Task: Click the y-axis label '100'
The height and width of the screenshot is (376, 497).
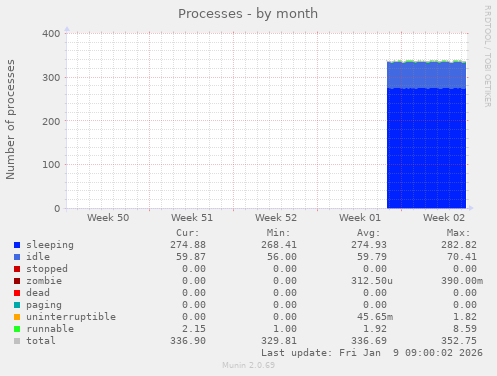Action: tap(51, 165)
